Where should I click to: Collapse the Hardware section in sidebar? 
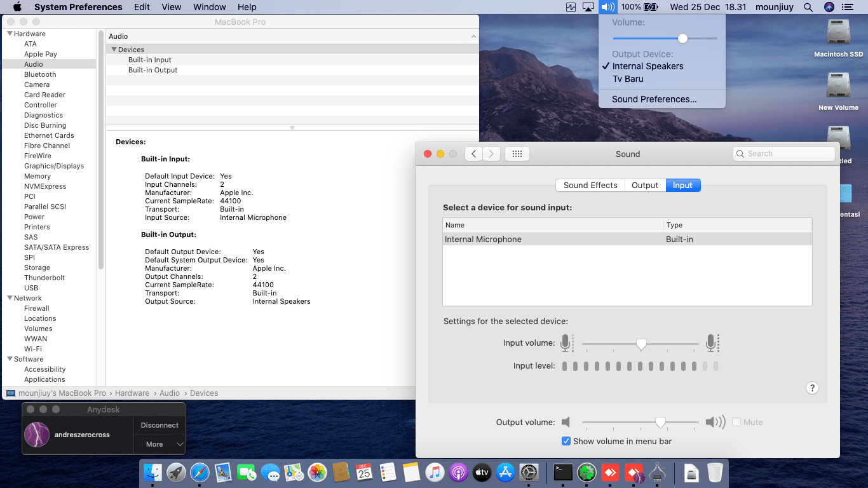(10, 34)
